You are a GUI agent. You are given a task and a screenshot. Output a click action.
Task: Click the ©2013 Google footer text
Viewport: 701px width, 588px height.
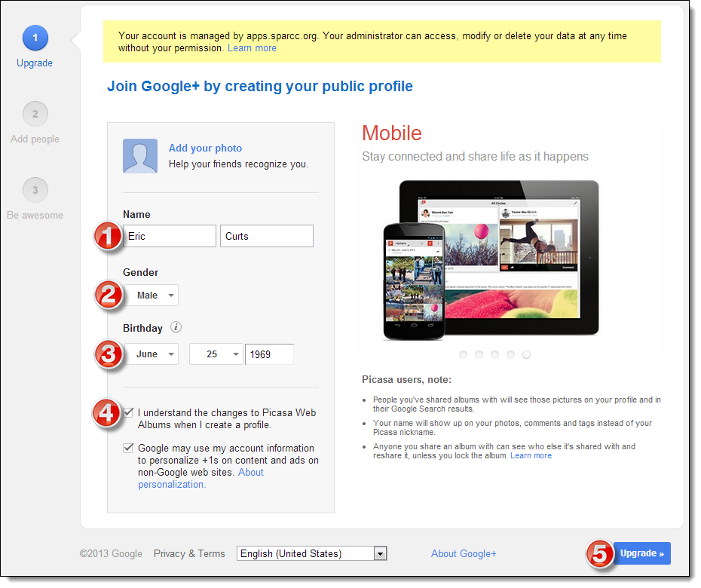coord(111,553)
